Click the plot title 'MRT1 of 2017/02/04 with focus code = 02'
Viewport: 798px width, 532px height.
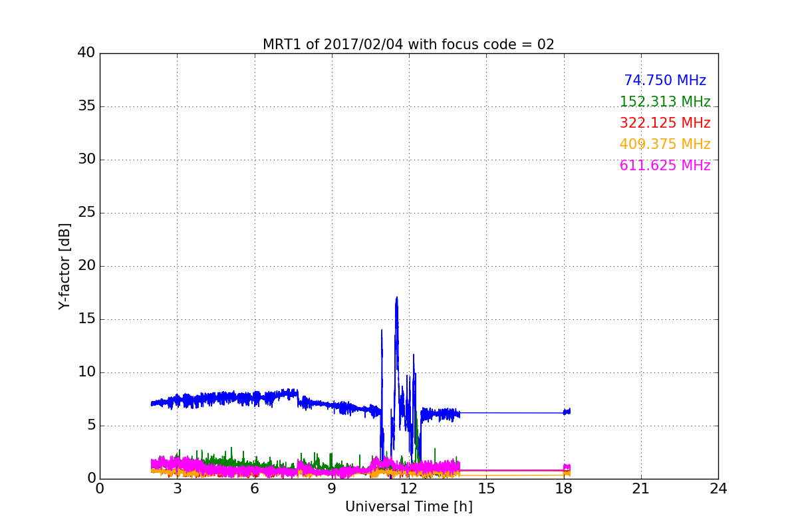[408, 45]
